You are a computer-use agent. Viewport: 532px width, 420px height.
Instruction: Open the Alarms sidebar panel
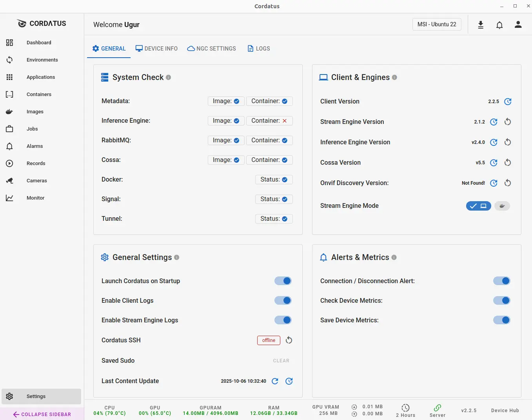tap(34, 146)
